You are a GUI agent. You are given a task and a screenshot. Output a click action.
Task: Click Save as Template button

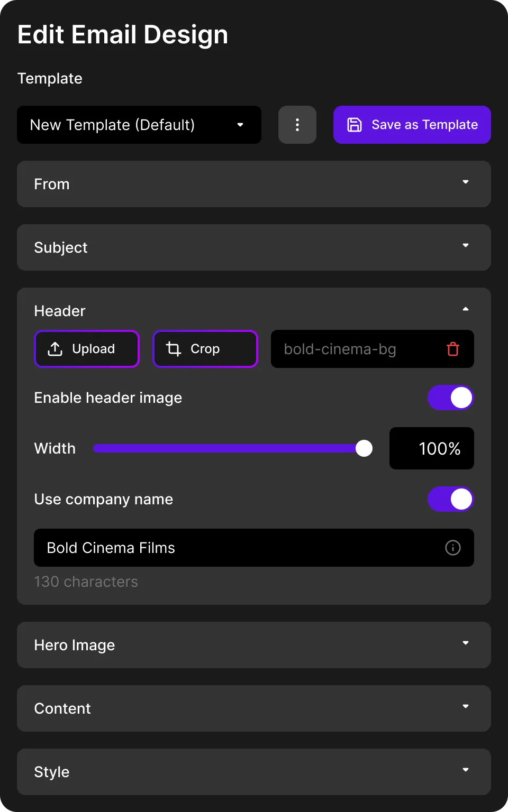point(412,125)
